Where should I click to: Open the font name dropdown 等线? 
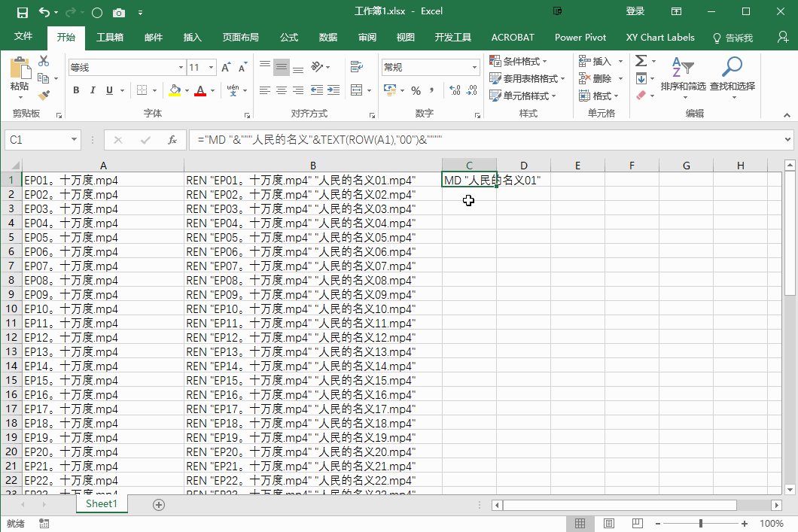(x=180, y=67)
